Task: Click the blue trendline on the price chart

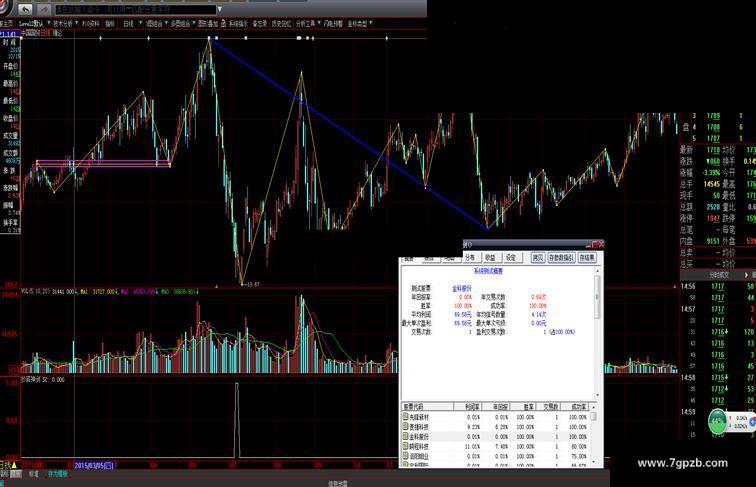Action: pos(347,133)
